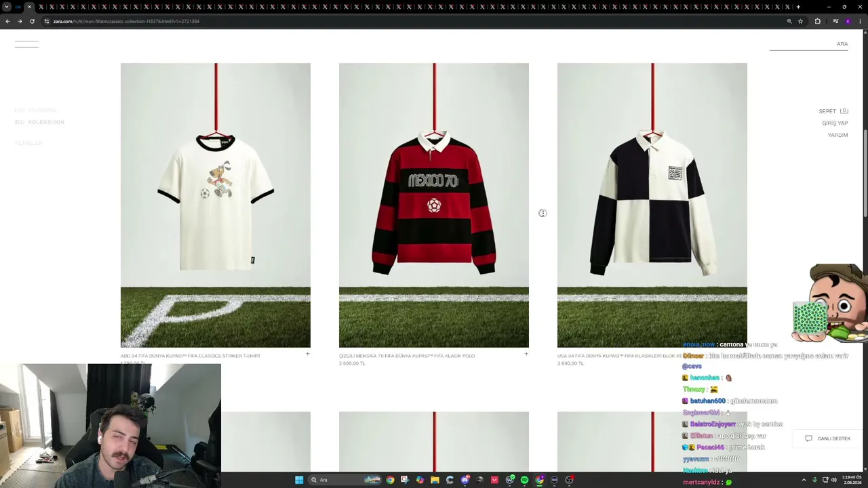Click the zara.com address bar
This screenshot has width=868, height=488.
pos(414,21)
